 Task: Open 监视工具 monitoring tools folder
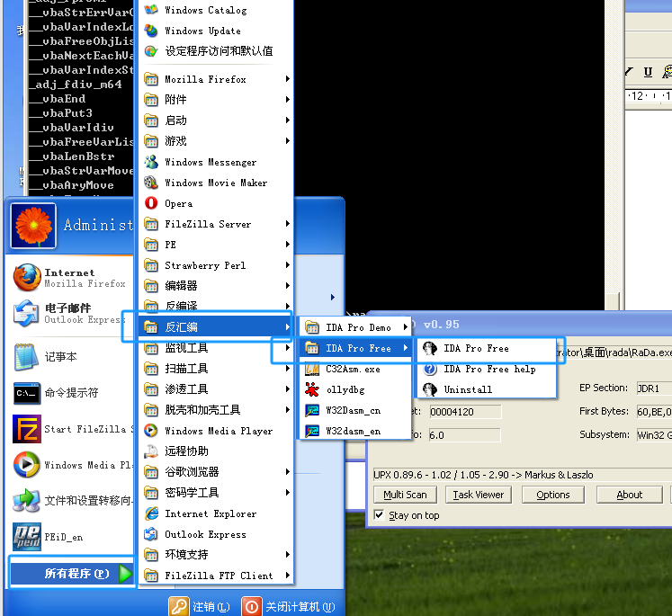click(216, 348)
